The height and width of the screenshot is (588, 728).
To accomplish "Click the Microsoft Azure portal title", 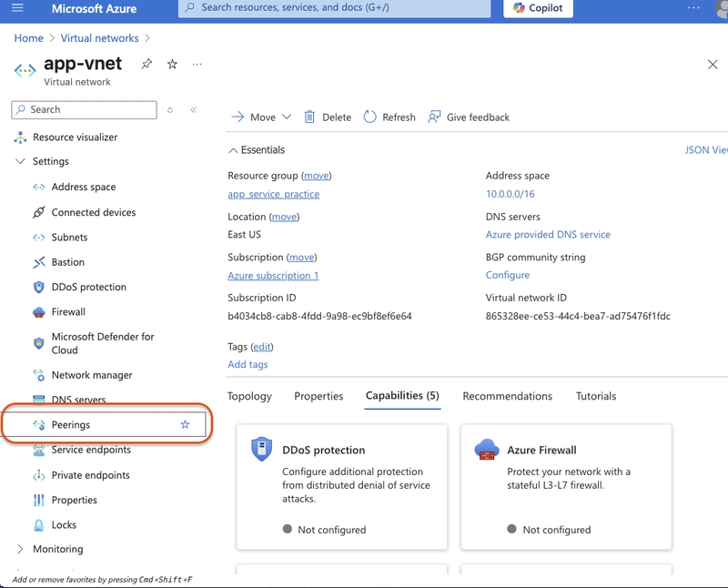I will (95, 8).
